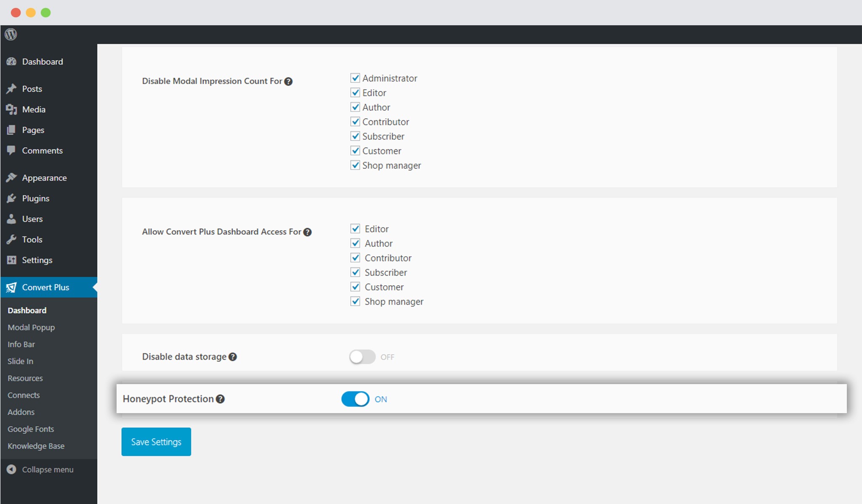The width and height of the screenshot is (862, 504).
Task: Uncheck Contributor under Disable Modal Impression Count
Action: (x=355, y=122)
